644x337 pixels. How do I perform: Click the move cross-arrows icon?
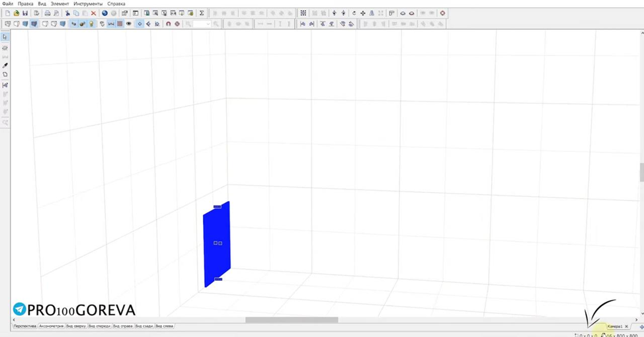[362, 13]
